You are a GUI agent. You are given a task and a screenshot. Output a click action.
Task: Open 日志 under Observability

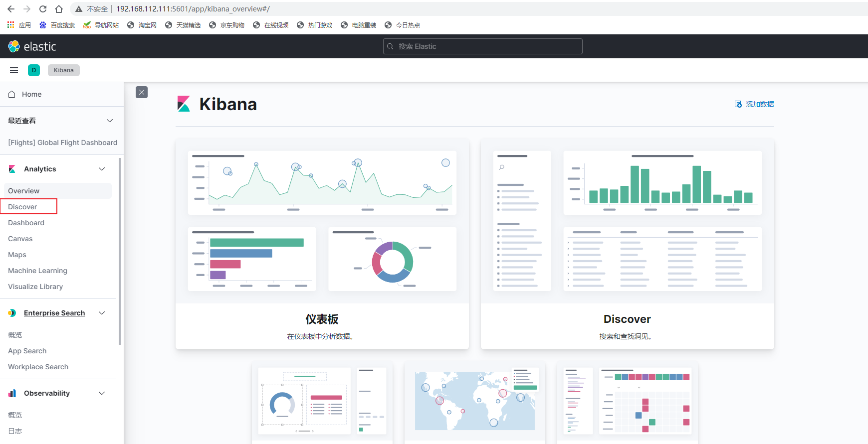coord(15,431)
